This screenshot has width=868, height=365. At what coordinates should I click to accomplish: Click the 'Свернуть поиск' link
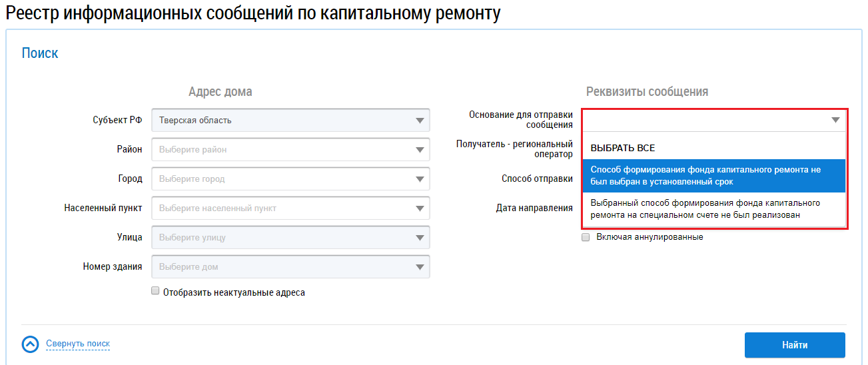coord(78,344)
